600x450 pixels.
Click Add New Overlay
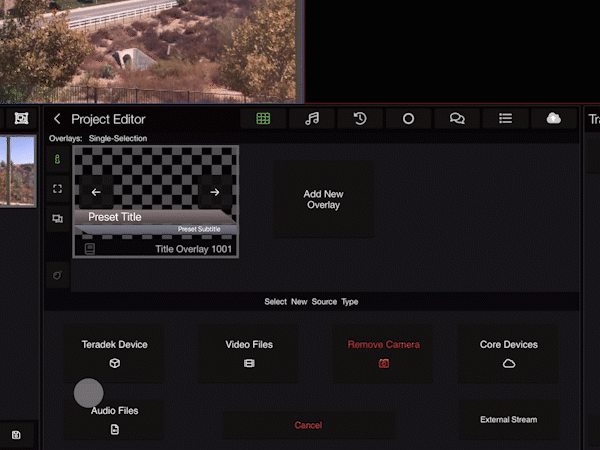[323, 200]
